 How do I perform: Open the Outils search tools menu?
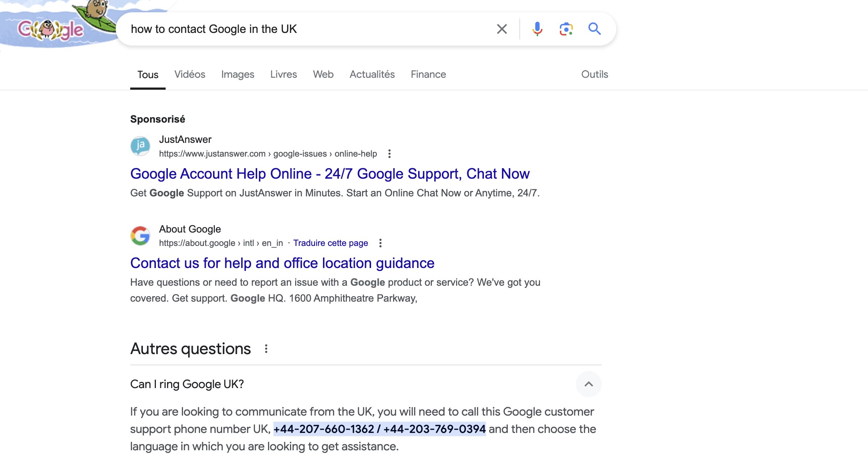(595, 75)
